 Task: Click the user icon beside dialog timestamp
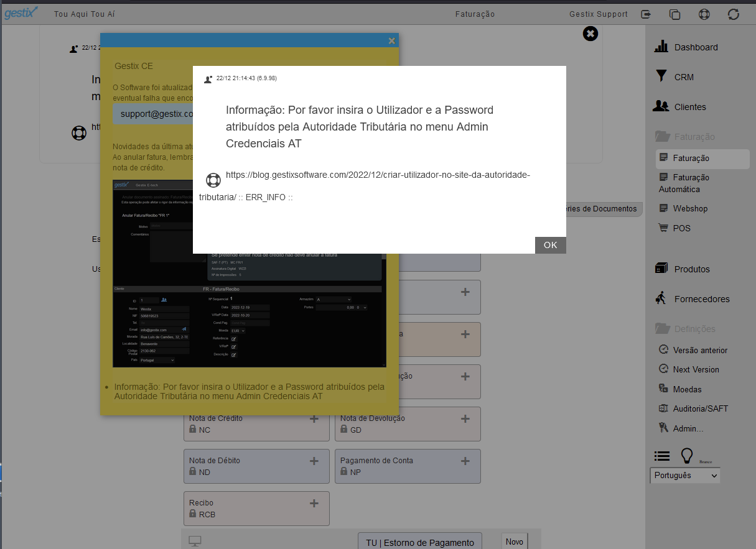click(x=208, y=80)
